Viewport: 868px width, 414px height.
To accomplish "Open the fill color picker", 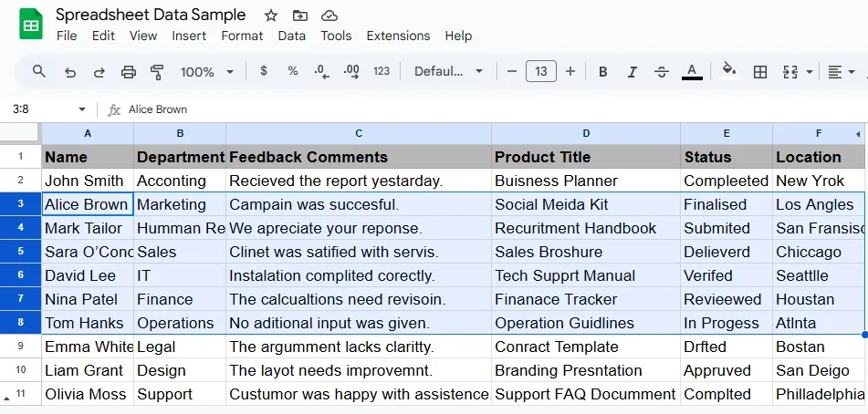I will tap(729, 71).
